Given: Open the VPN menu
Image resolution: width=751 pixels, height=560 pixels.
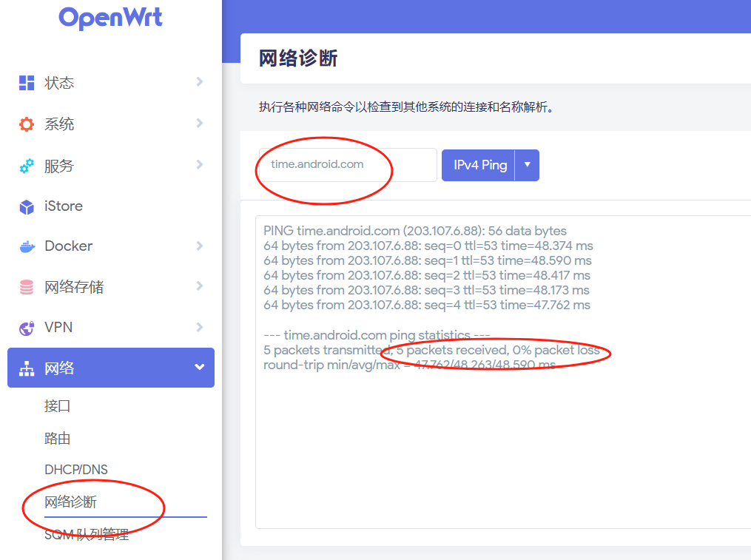Looking at the screenshot, I should [111, 327].
